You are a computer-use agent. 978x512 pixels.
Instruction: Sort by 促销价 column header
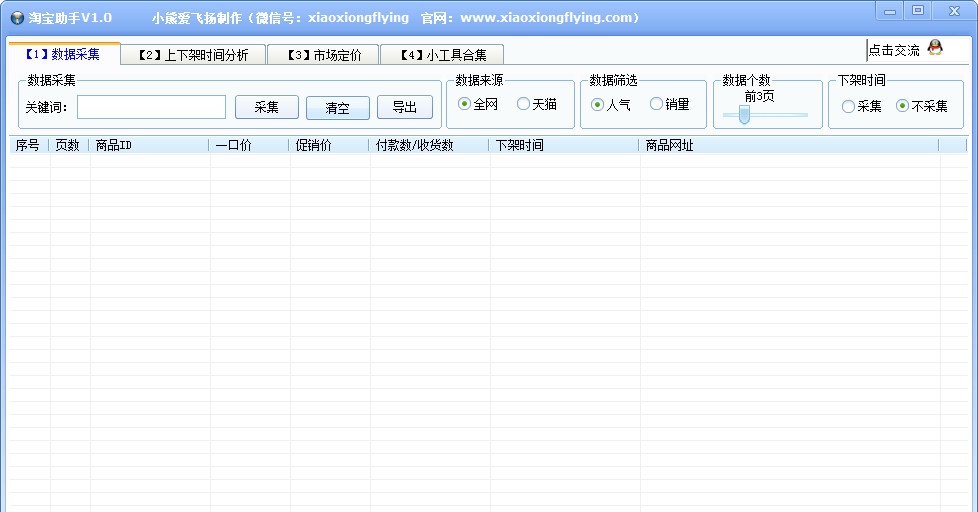[329, 145]
